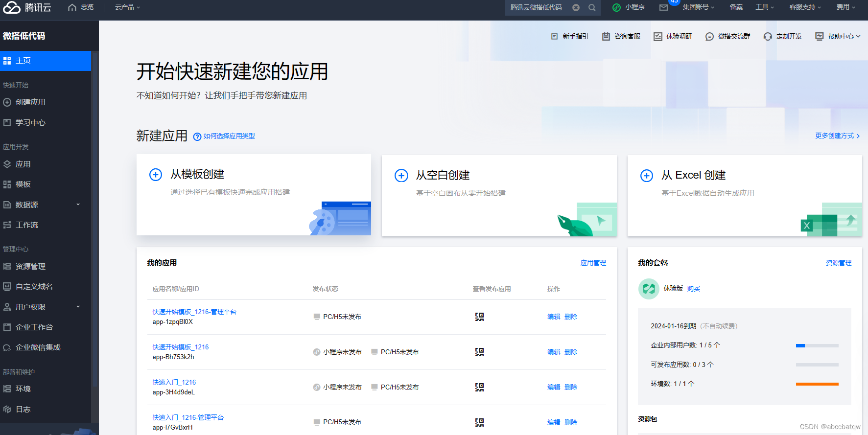Click 可发布应用数 usage progress bar
This screenshot has height=435, width=868.
point(817,365)
